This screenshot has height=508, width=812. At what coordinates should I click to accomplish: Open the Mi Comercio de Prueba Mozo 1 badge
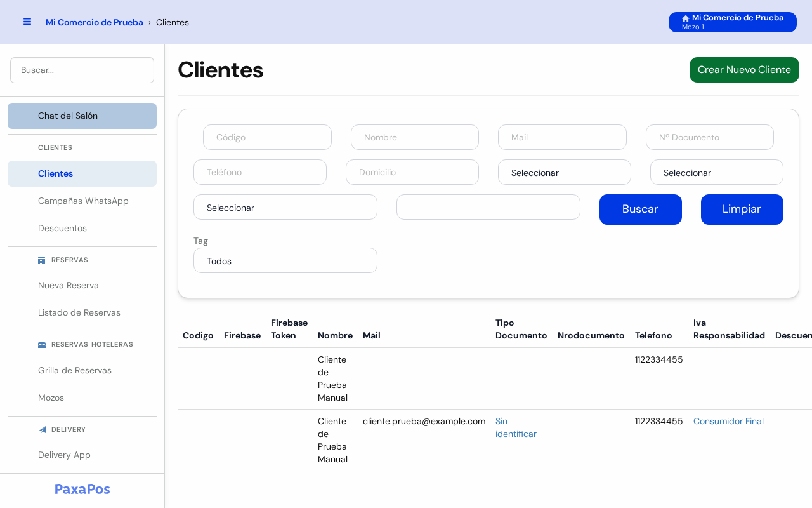(733, 22)
